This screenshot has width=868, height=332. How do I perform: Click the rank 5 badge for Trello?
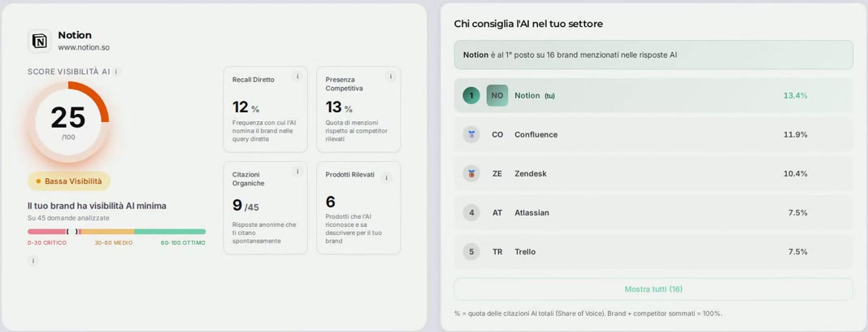(471, 251)
